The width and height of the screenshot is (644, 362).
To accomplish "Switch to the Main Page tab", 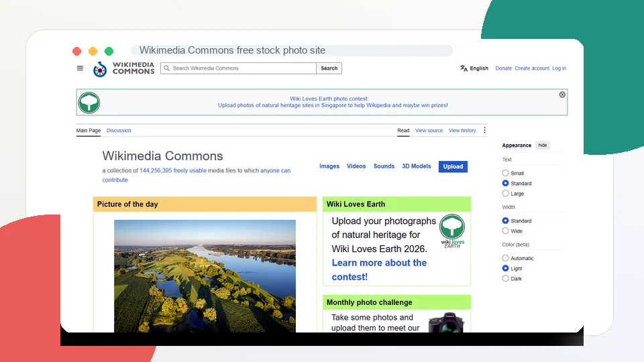I will click(89, 131).
